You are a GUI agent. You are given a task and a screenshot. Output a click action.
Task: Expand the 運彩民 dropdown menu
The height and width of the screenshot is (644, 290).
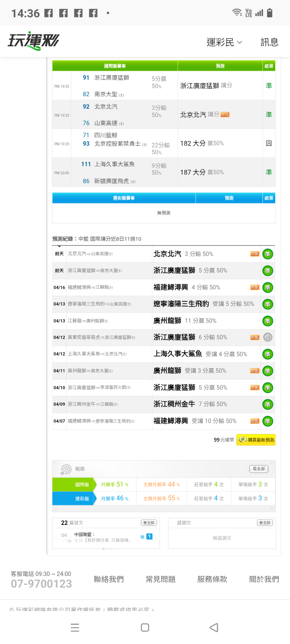pos(224,42)
